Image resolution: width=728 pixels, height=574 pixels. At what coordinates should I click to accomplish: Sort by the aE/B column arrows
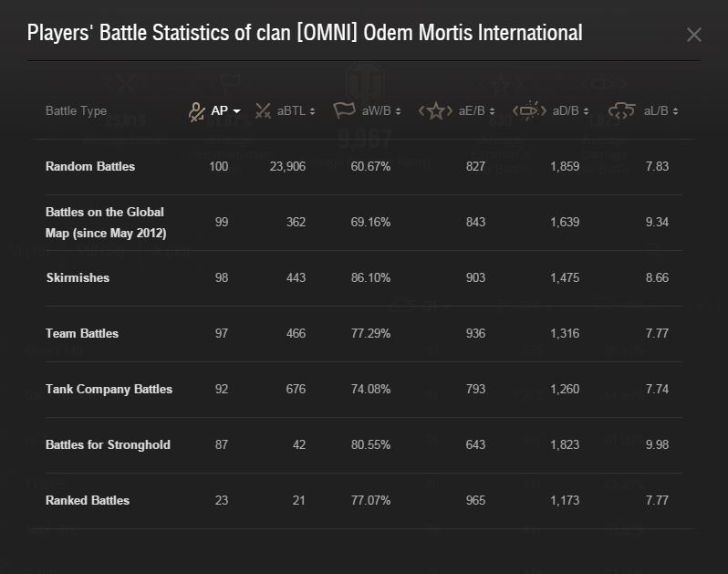(492, 111)
